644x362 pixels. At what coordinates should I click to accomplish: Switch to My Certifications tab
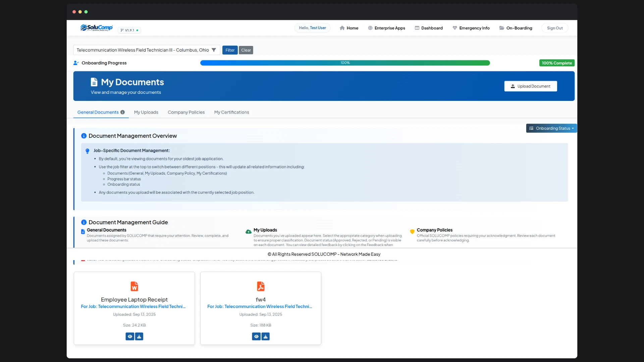pos(231,112)
